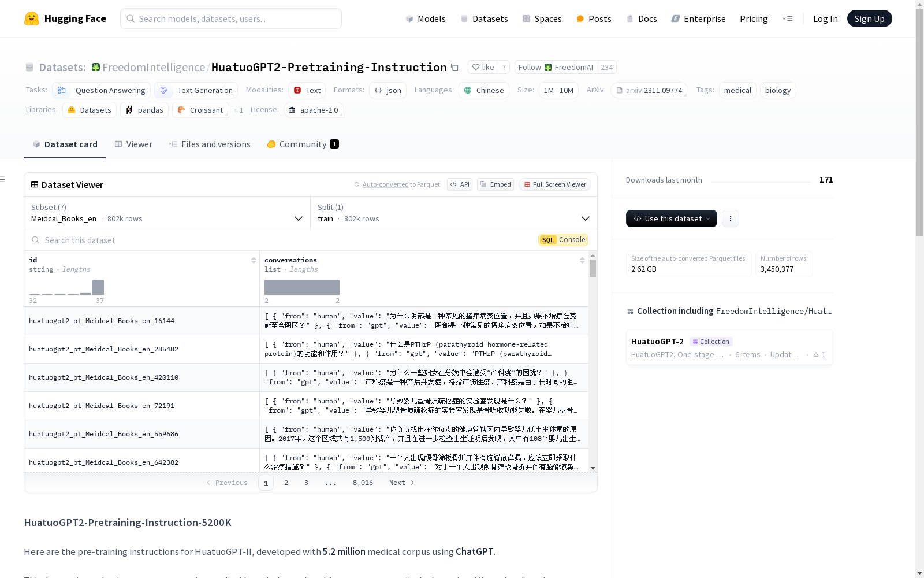Click the FreedomIntelligence organization avatar

[x=96, y=67]
